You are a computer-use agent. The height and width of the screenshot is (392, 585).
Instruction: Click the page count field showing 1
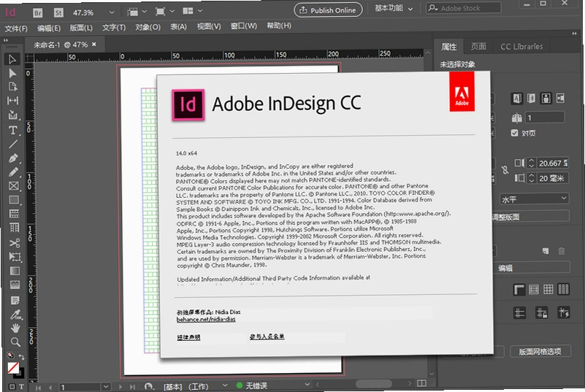point(544,118)
